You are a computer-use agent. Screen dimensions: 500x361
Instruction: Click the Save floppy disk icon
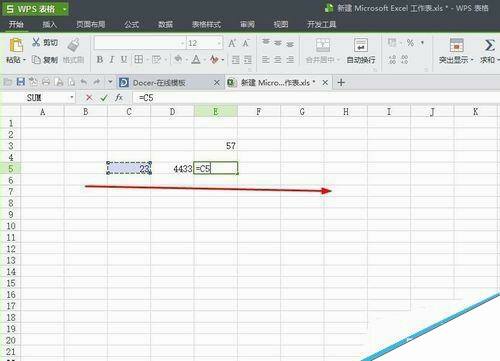tap(21, 82)
